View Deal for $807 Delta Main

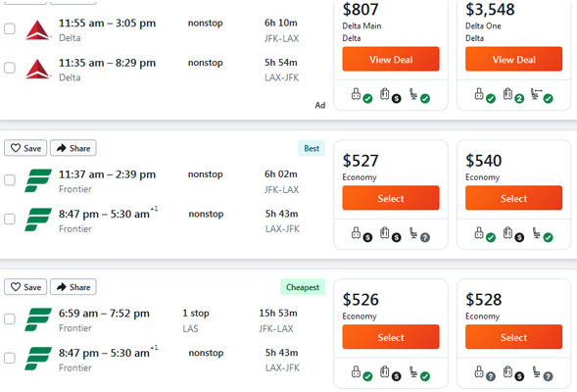tap(391, 59)
